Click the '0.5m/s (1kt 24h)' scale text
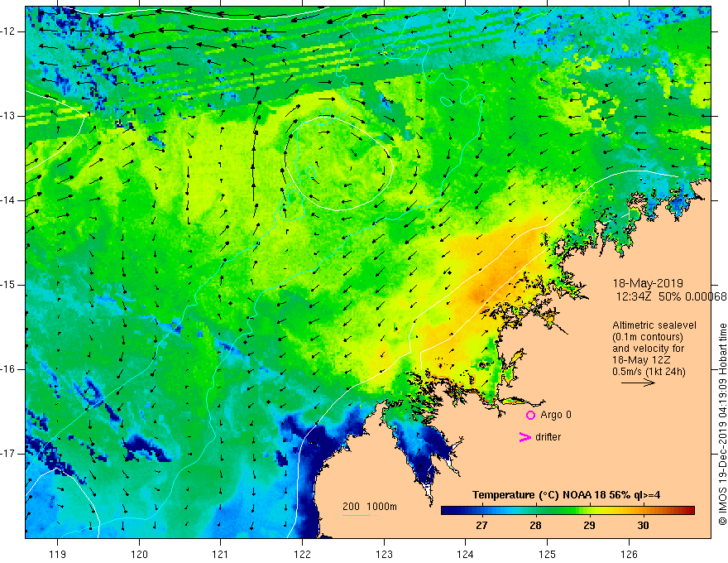Image resolution: width=728 pixels, height=563 pixels. [x=649, y=372]
